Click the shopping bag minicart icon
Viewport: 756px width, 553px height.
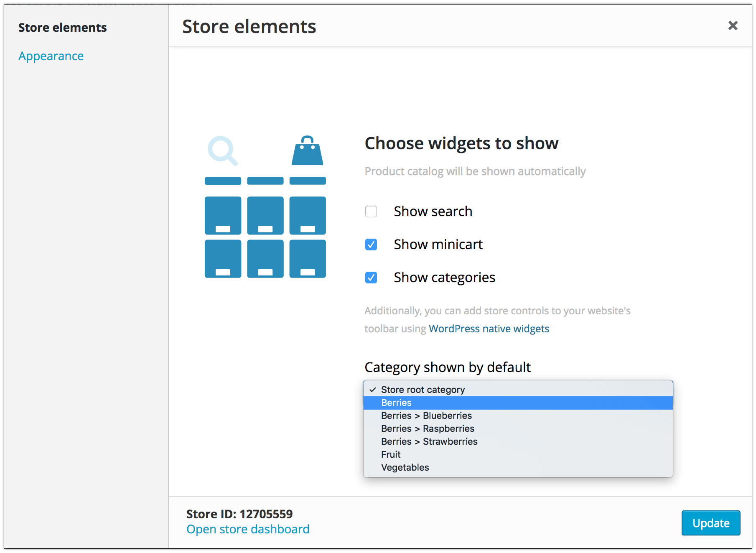(x=307, y=150)
